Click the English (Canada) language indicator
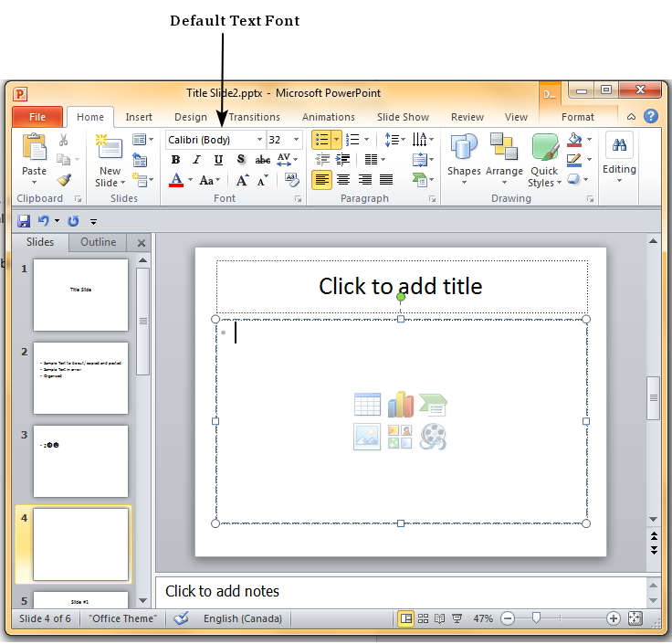The height and width of the screenshot is (644, 672). [x=243, y=618]
